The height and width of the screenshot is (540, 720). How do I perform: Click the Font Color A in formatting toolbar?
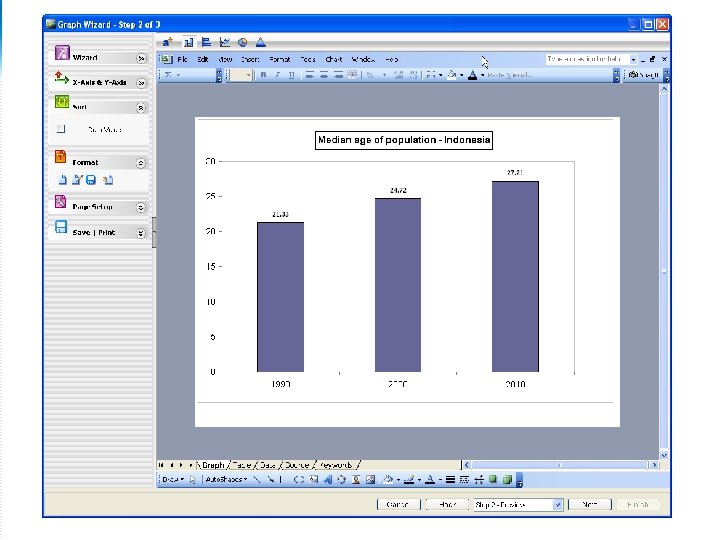tap(472, 74)
